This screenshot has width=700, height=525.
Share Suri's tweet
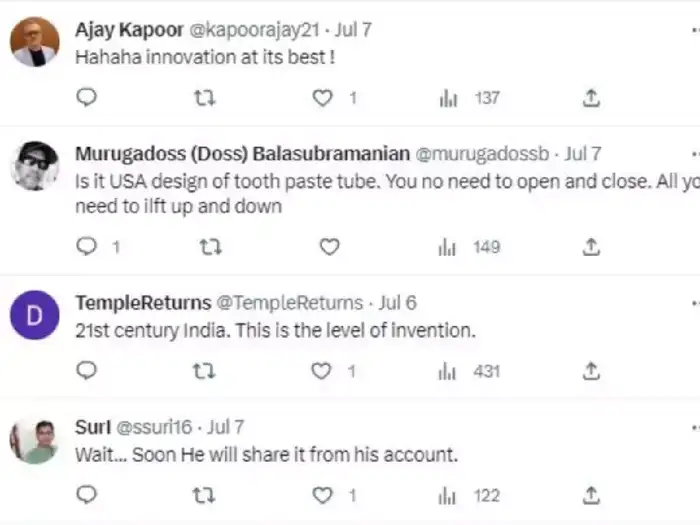tap(591, 495)
